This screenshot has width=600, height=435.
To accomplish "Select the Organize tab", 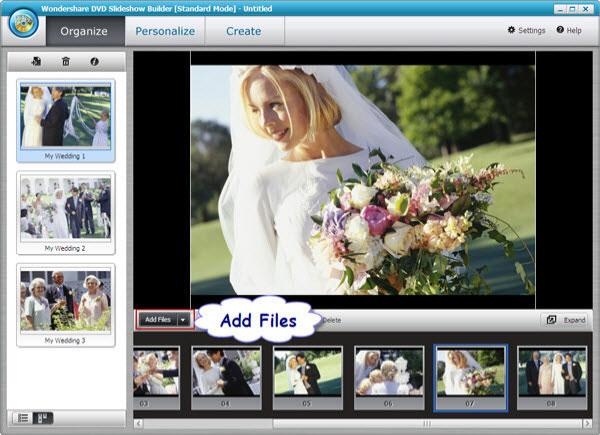I will click(84, 31).
